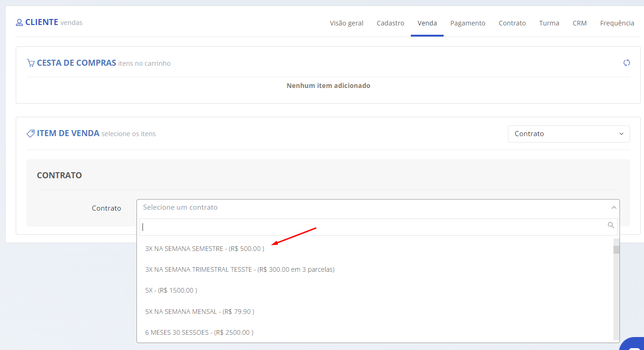Image resolution: width=644 pixels, height=350 pixels.
Task: Open the item type dropdown showing Contrato
Action: point(569,134)
